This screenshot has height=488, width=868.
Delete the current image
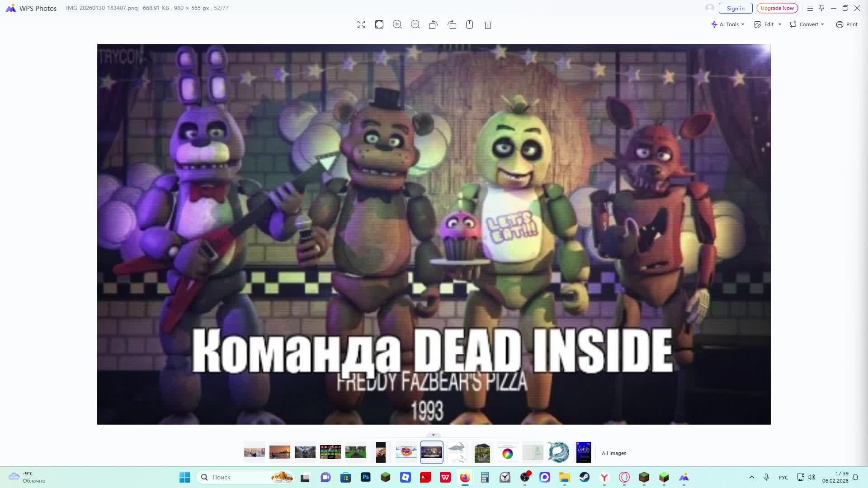coord(488,25)
